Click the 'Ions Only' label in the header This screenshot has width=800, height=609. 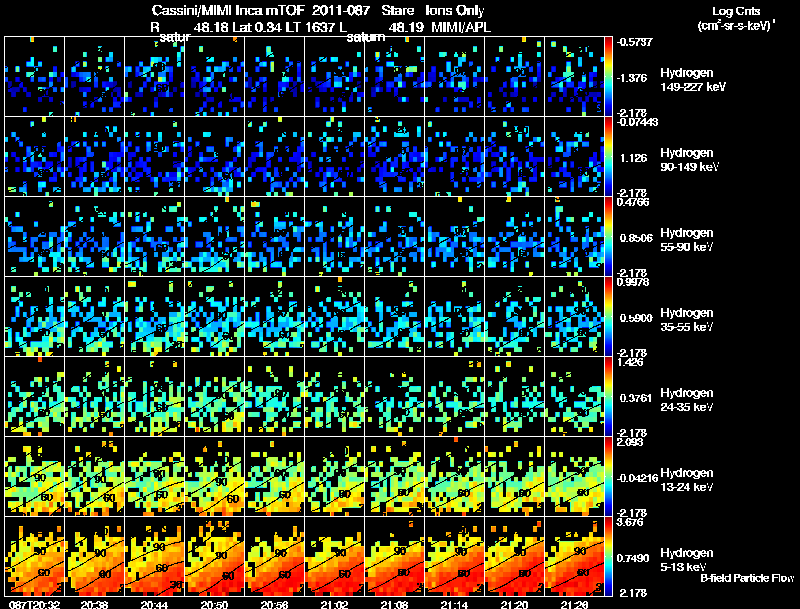(455, 10)
